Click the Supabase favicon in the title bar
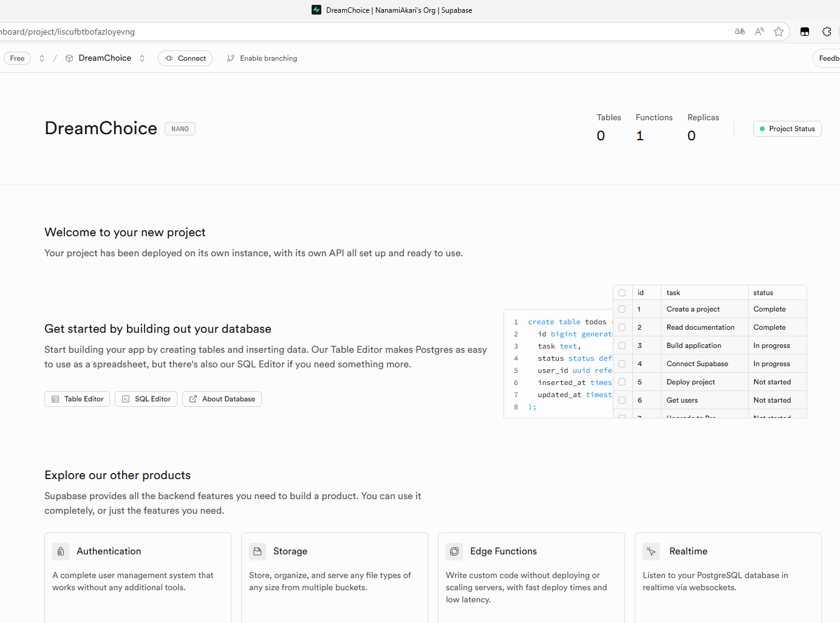This screenshot has width=840, height=623. point(316,10)
